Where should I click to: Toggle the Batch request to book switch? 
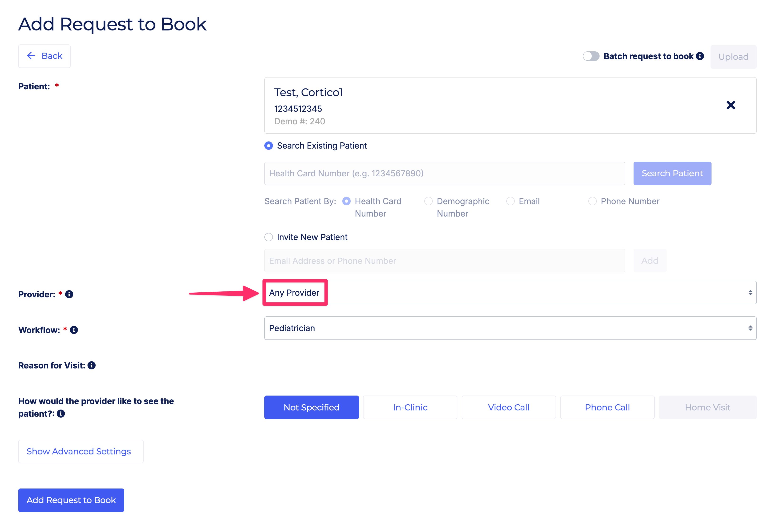point(591,56)
